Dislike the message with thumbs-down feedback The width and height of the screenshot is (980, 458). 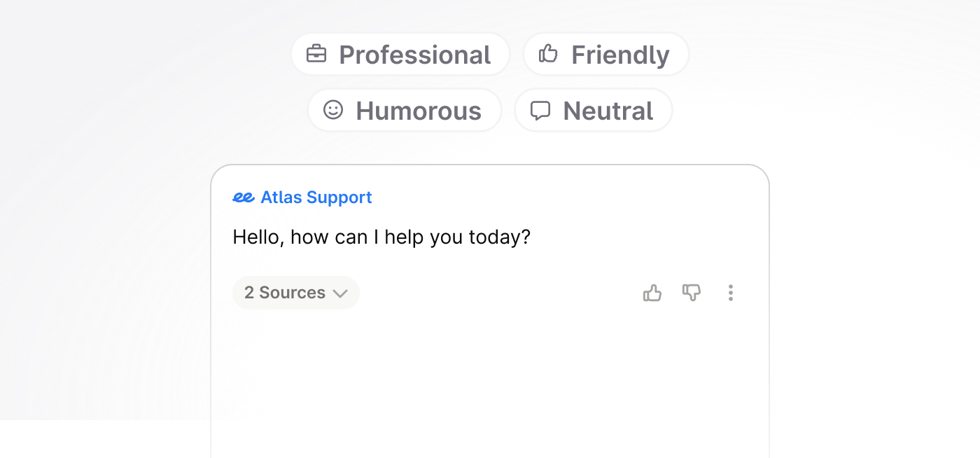[691, 293]
